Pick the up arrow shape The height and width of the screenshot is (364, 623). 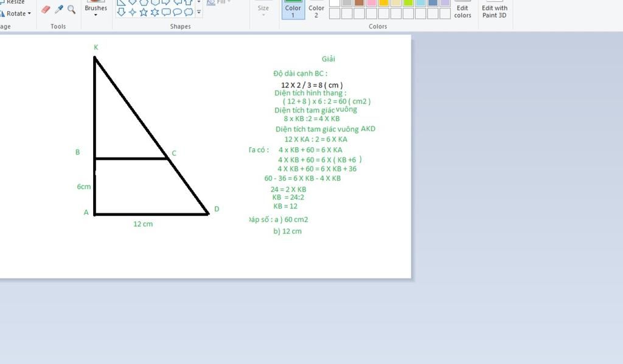[x=189, y=2]
